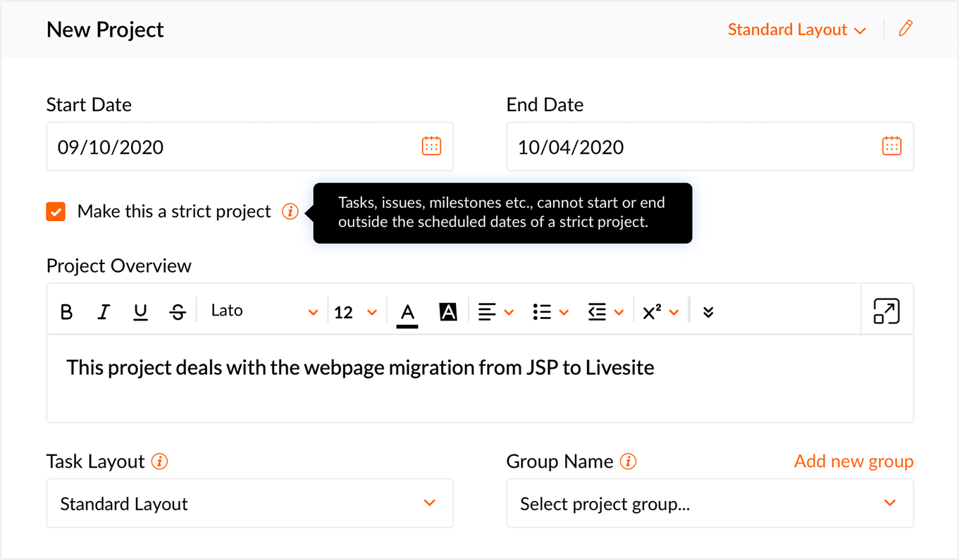Expand the Task Layout dropdown
This screenshot has width=959, height=560.
tap(249, 504)
